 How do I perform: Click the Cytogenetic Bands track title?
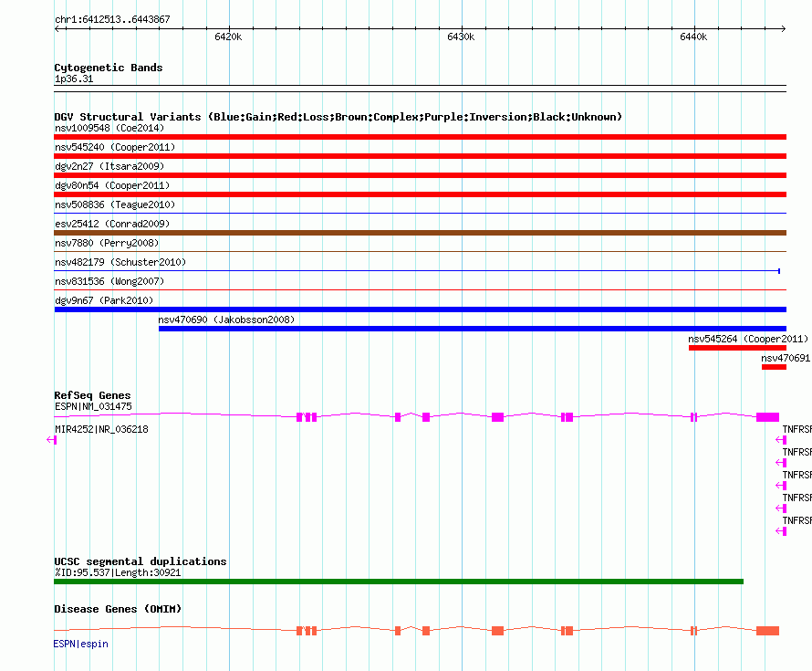point(109,68)
